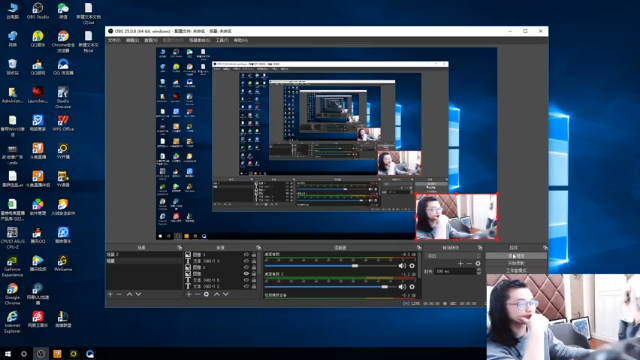Open WeGame desktop shortcut
This screenshot has height=360, width=640.
point(63,263)
